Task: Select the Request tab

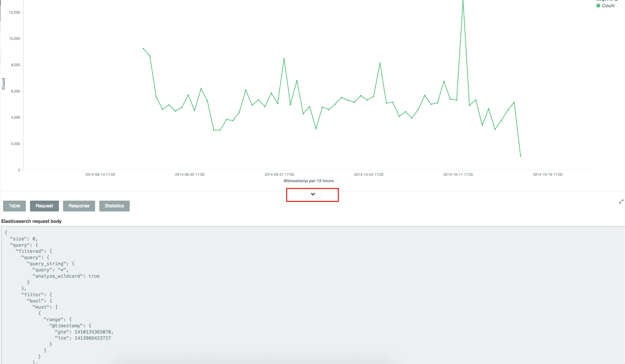Action: click(44, 206)
